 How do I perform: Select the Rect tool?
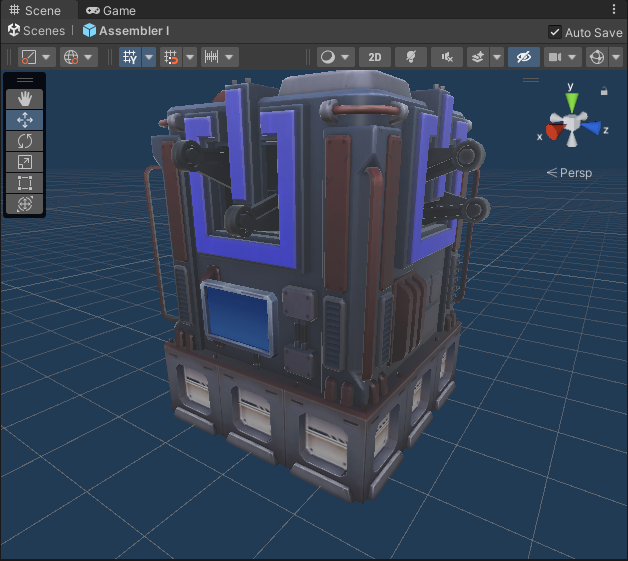pyautogui.click(x=26, y=182)
